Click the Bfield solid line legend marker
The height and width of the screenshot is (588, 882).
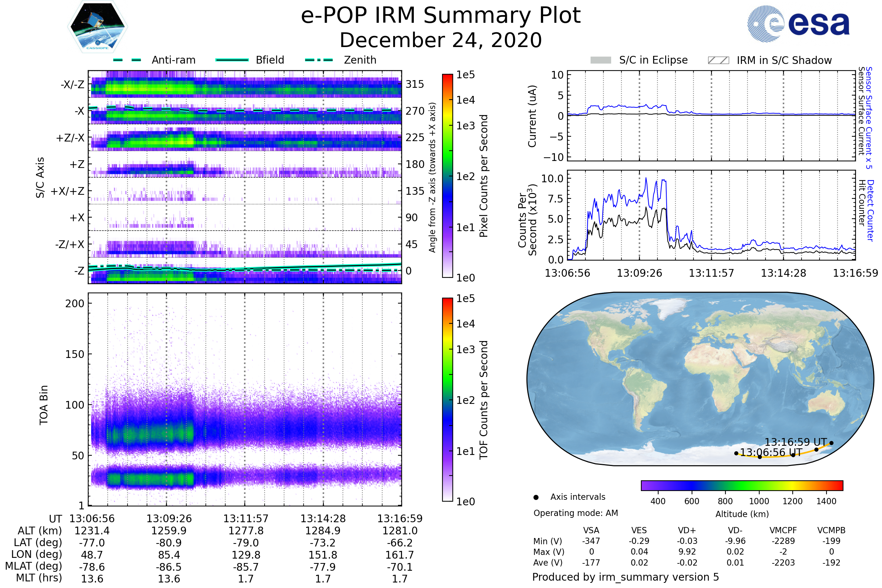(232, 60)
